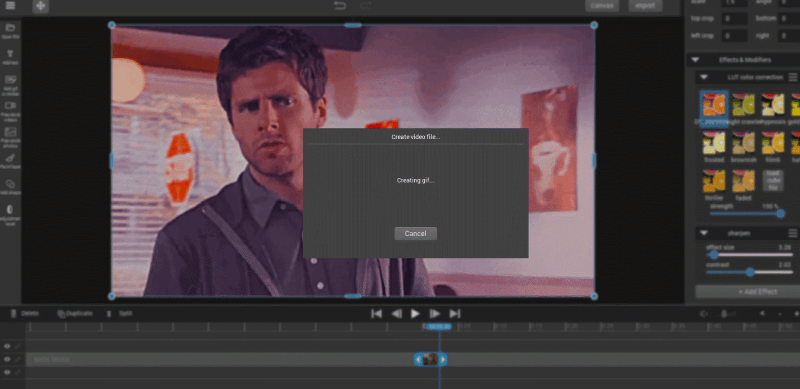The image size is (800, 389).
Task: Select the Paint layer brush tool
Action: [10, 158]
